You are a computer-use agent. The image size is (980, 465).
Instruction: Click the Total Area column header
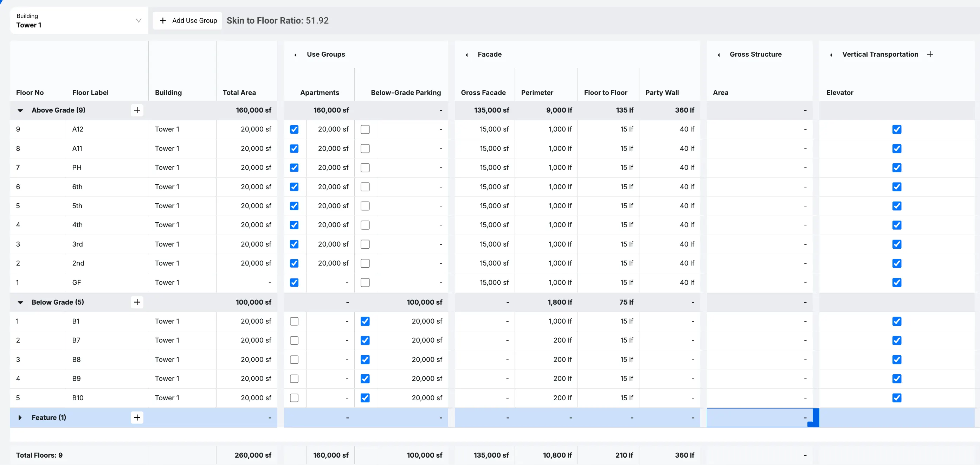(x=239, y=93)
